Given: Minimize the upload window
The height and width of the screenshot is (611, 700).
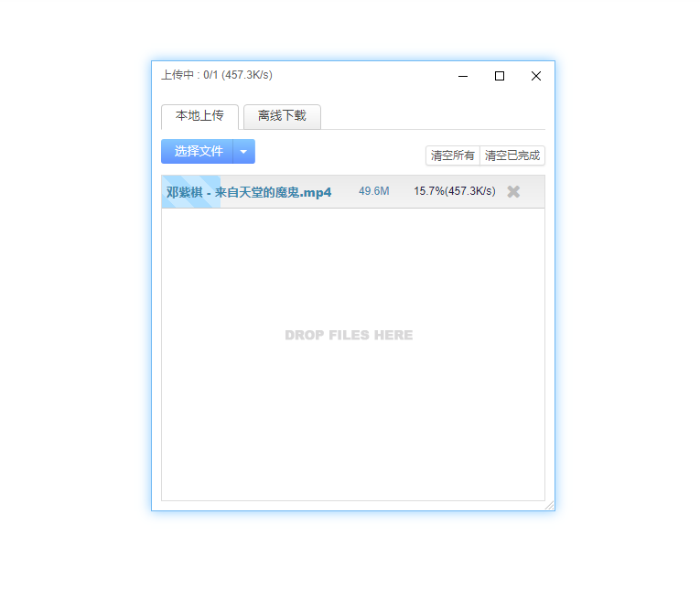Looking at the screenshot, I should coord(463,76).
